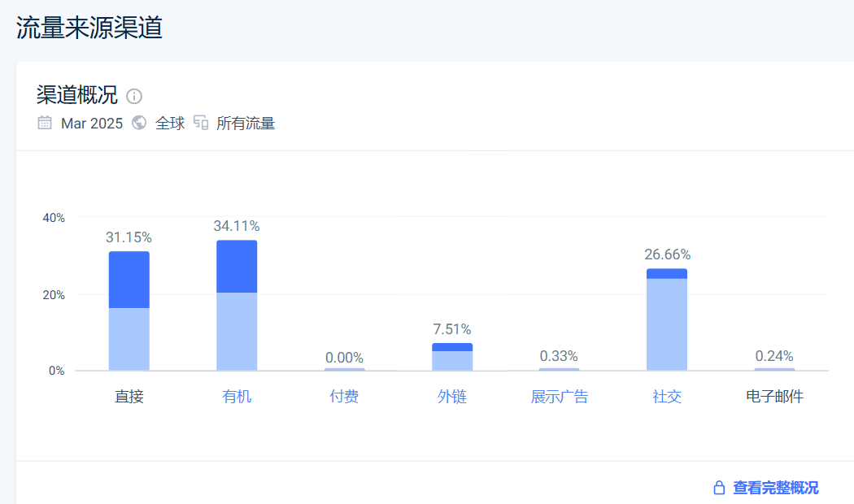Open the 外链 channel link

(452, 397)
